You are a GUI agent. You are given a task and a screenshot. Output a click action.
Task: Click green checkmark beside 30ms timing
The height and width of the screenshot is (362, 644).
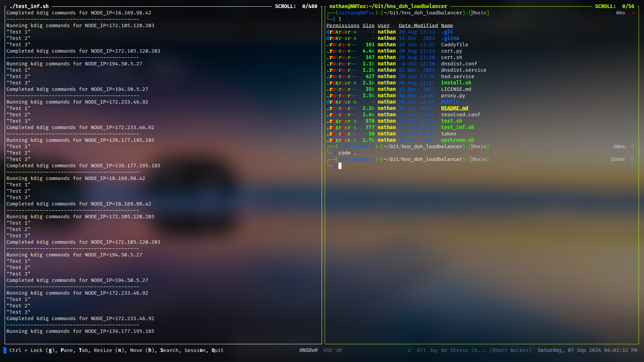[633, 147]
